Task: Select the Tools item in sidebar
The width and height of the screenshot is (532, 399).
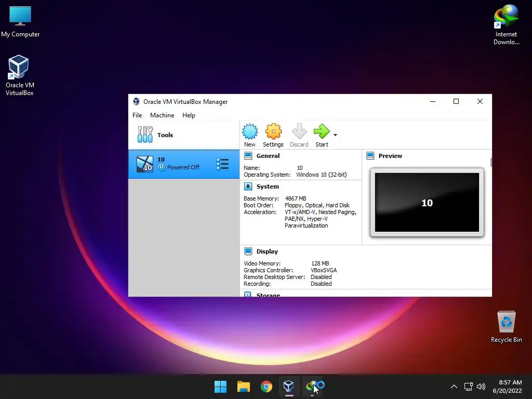Action: point(184,135)
